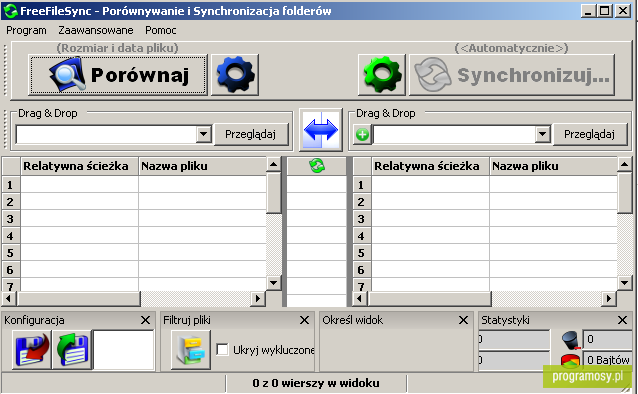Screen dimensions: 638x394
Task: Select row 2 in right grid
Action: point(362,202)
